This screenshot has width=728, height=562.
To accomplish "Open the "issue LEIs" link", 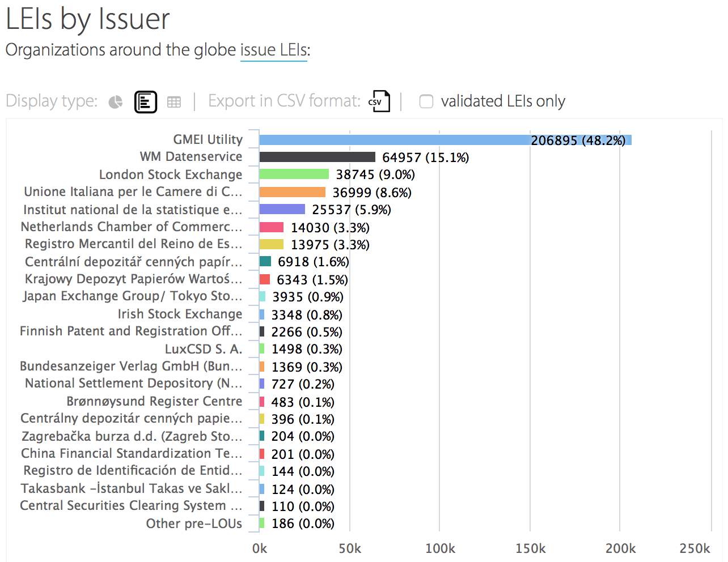I will pyautogui.click(x=274, y=50).
